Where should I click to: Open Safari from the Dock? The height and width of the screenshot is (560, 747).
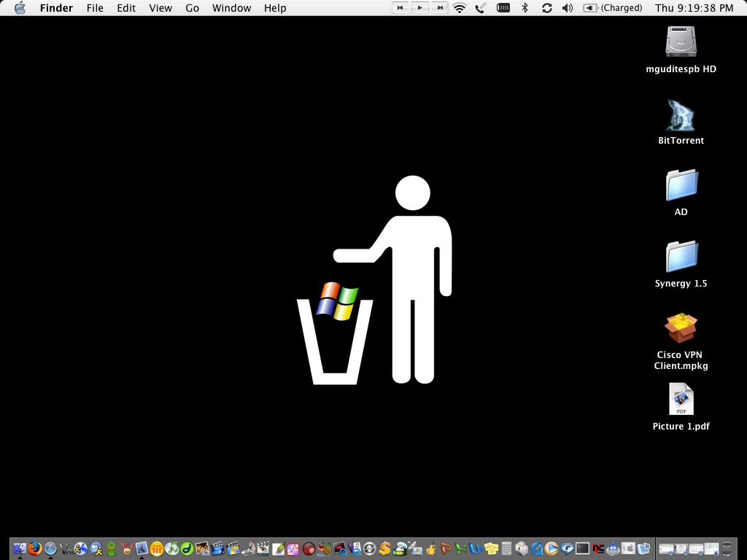50,548
